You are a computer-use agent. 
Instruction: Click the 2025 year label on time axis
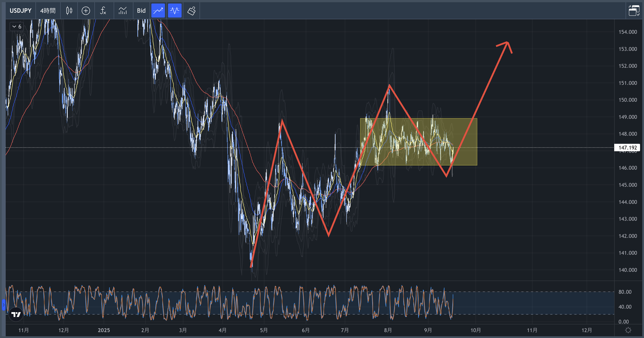point(104,330)
